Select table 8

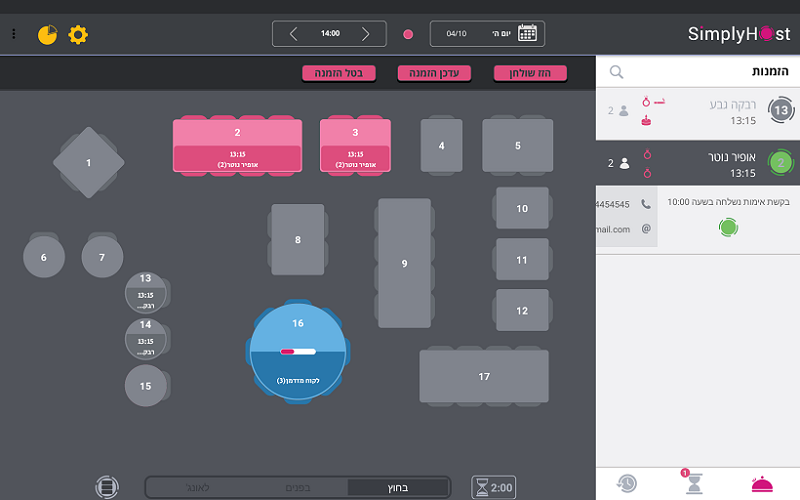tap(297, 239)
